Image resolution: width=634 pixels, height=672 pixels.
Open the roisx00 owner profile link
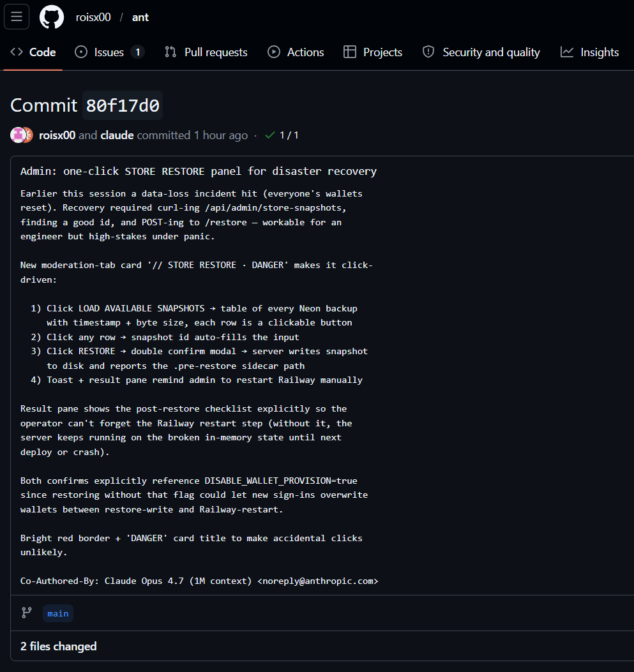[x=93, y=17]
